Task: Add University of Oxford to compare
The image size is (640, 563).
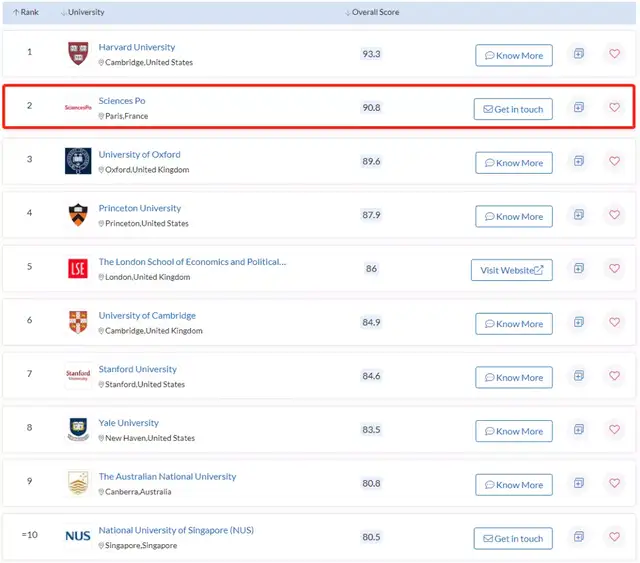Action: tap(578, 161)
